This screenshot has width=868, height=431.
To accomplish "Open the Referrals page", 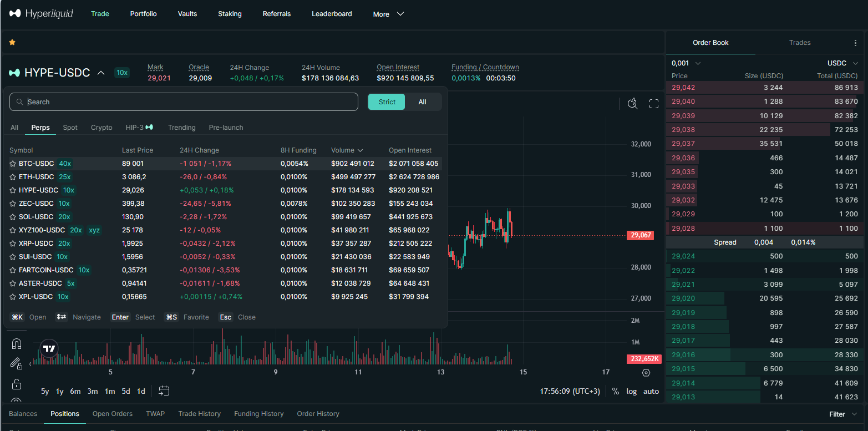I will pos(277,14).
